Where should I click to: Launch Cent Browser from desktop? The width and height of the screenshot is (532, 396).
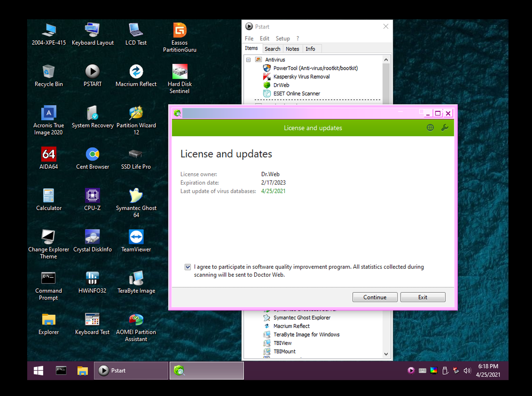pos(92,158)
